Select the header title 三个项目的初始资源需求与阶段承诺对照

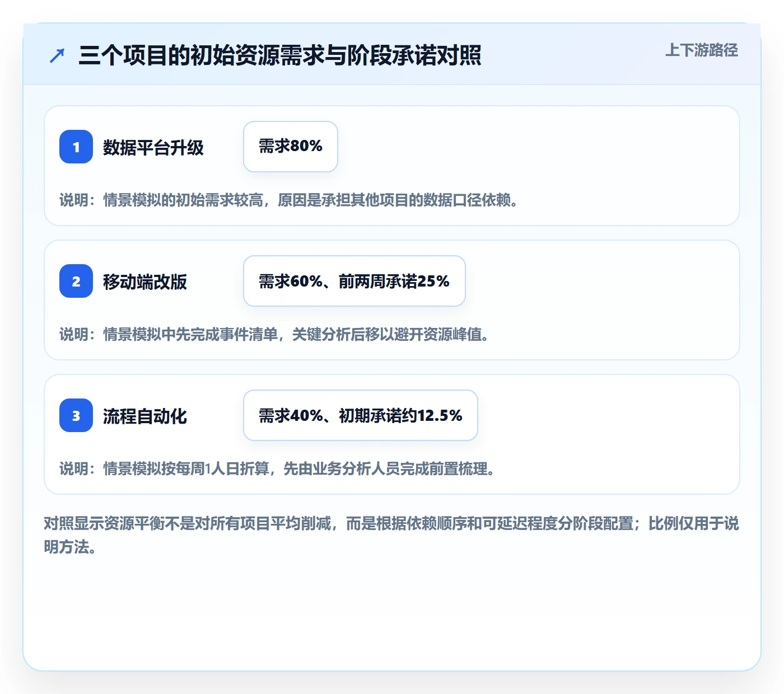click(280, 55)
